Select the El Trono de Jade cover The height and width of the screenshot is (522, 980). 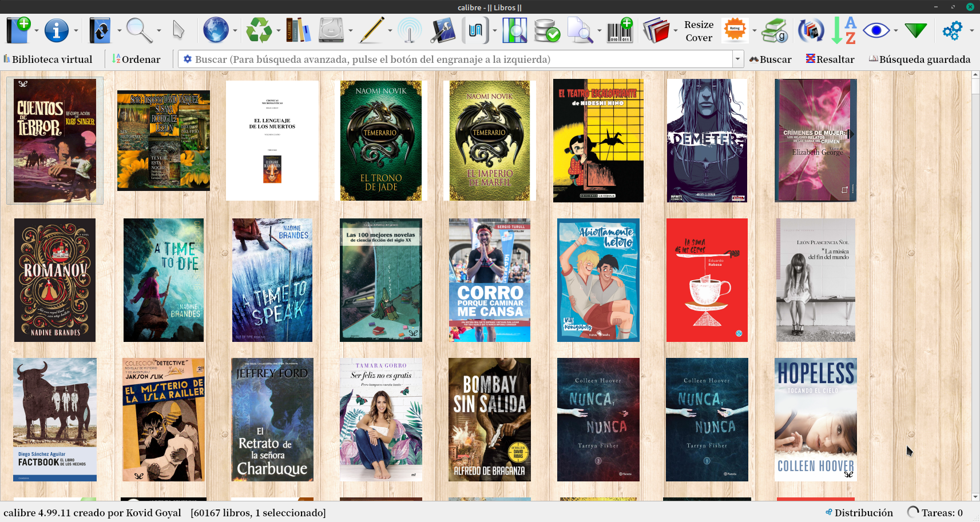381,141
